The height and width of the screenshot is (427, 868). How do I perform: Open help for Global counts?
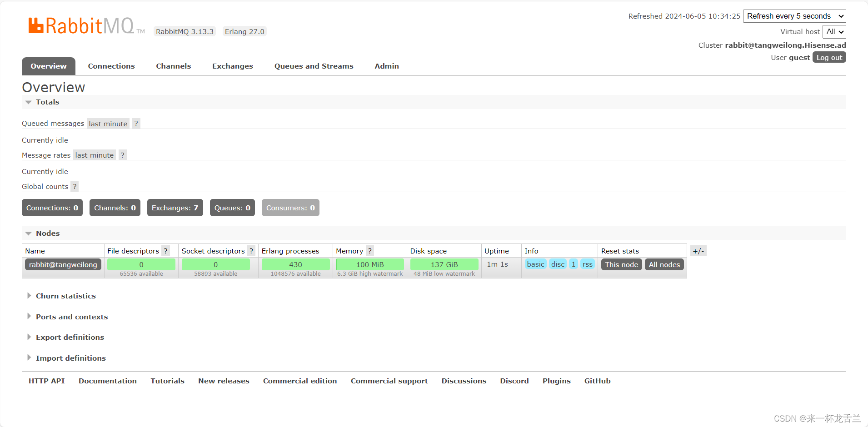click(75, 186)
